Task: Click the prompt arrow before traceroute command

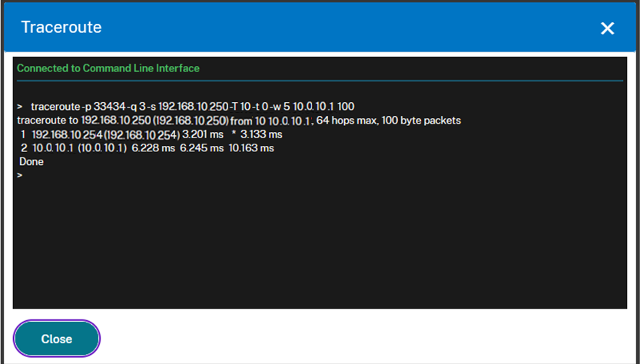Action: coord(19,106)
